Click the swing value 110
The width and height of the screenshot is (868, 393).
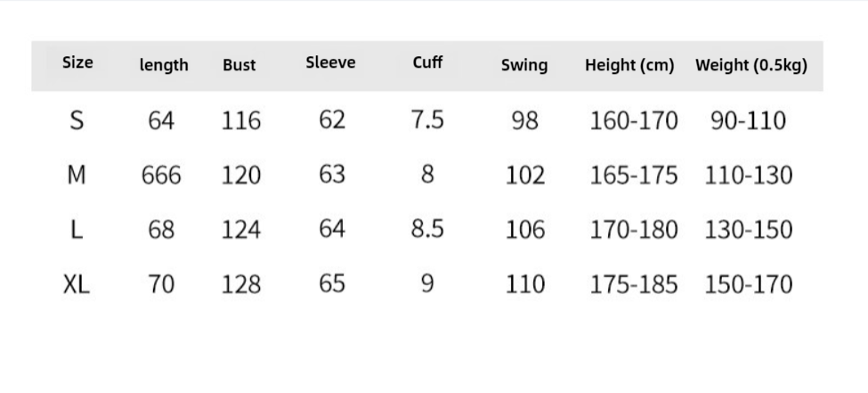(x=525, y=285)
